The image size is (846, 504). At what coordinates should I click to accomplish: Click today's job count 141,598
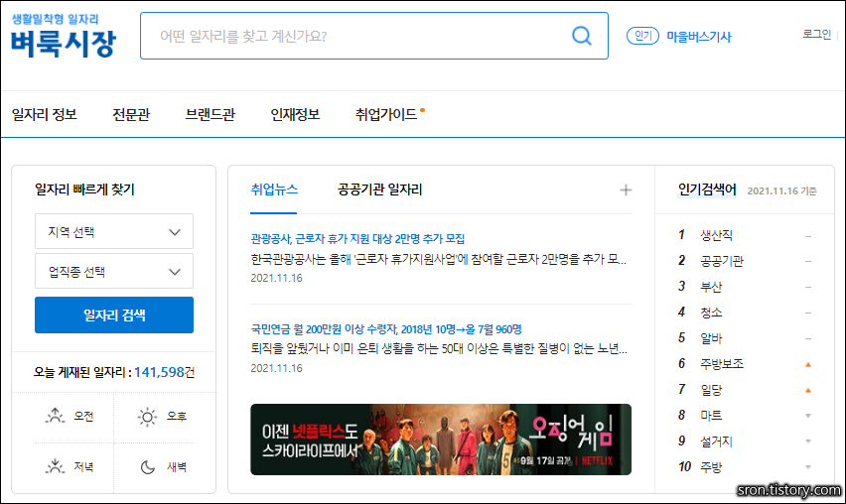[x=159, y=372]
